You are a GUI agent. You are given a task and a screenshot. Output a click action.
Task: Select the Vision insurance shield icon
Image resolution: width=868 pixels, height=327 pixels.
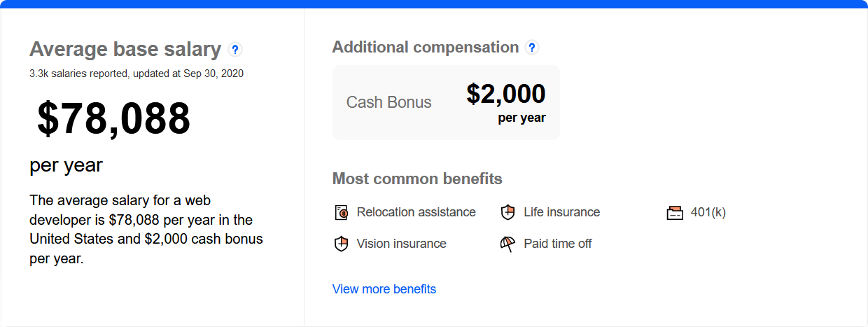click(341, 244)
